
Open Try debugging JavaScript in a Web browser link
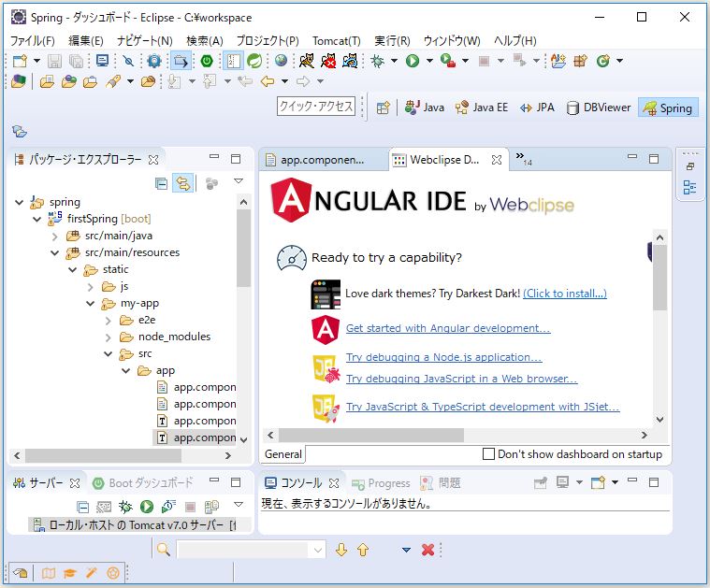coord(461,379)
